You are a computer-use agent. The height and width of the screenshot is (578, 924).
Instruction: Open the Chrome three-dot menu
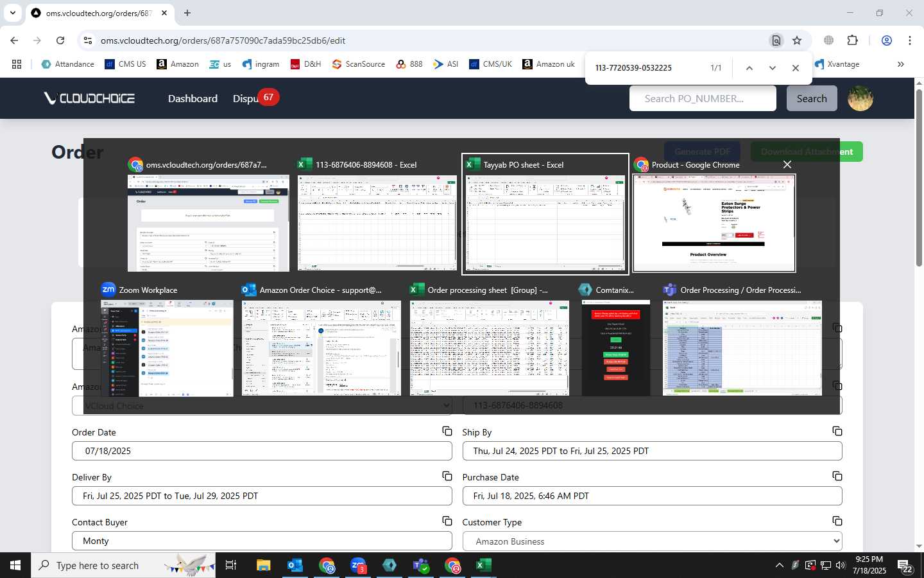tap(910, 40)
